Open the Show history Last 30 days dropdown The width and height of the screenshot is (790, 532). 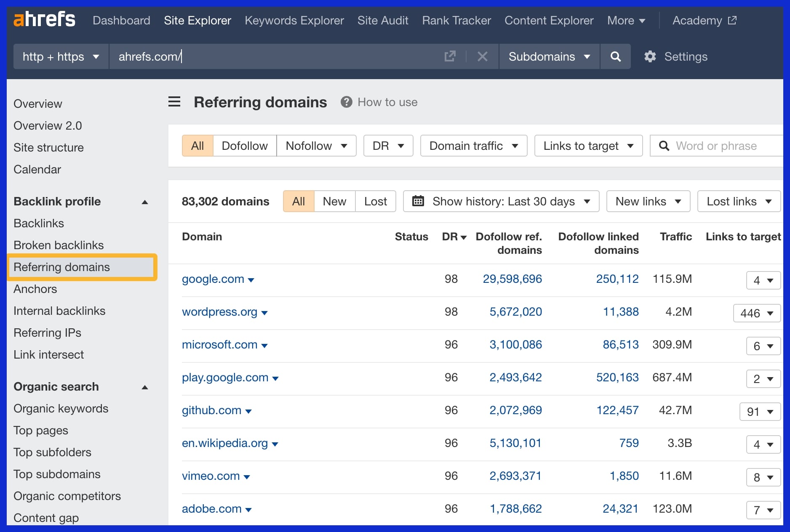(x=501, y=201)
